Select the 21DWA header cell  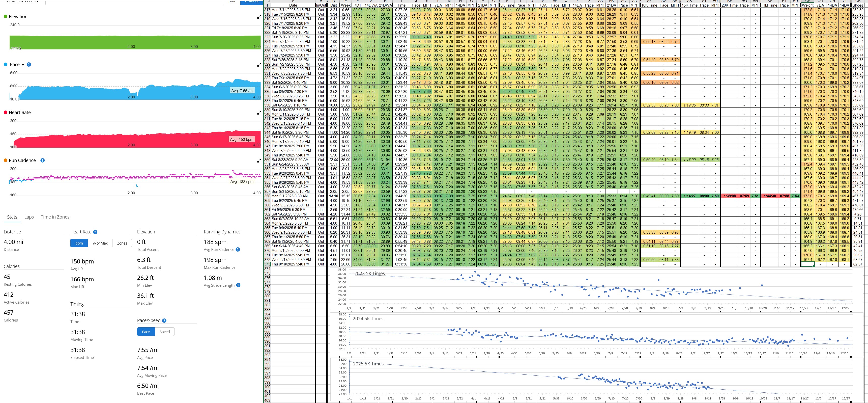(385, 5)
